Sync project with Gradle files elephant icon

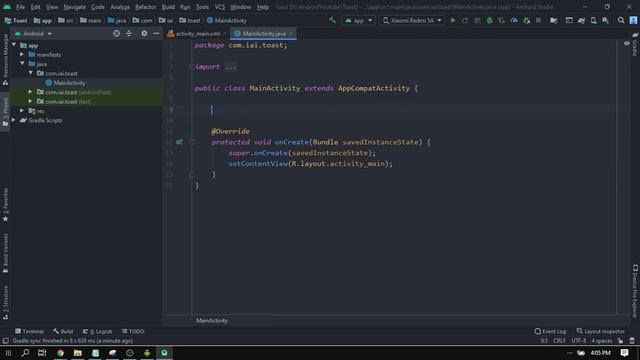(x=581, y=20)
